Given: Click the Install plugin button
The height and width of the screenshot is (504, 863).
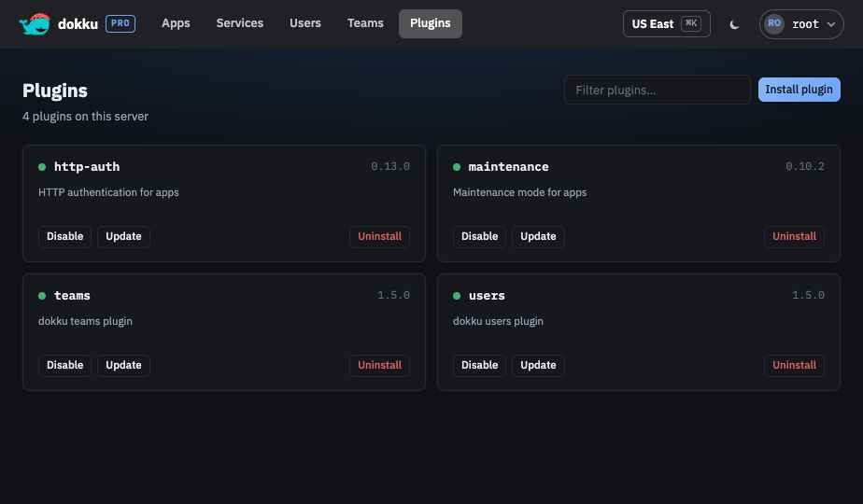Looking at the screenshot, I should click(799, 90).
